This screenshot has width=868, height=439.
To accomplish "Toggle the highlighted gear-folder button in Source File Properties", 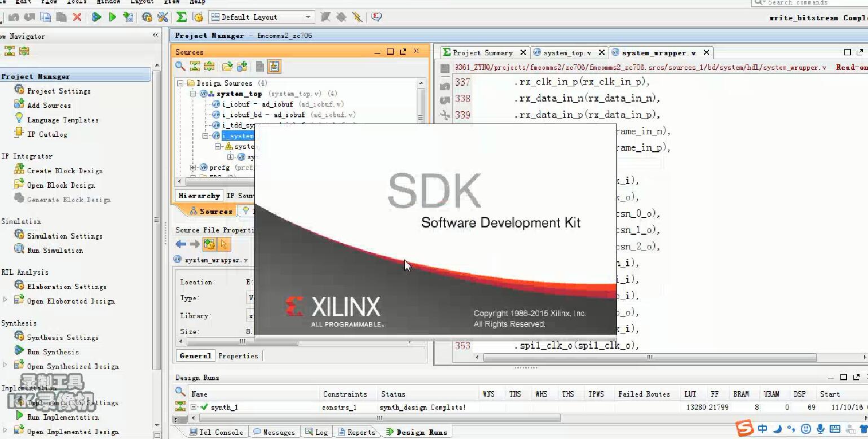I will (209, 244).
